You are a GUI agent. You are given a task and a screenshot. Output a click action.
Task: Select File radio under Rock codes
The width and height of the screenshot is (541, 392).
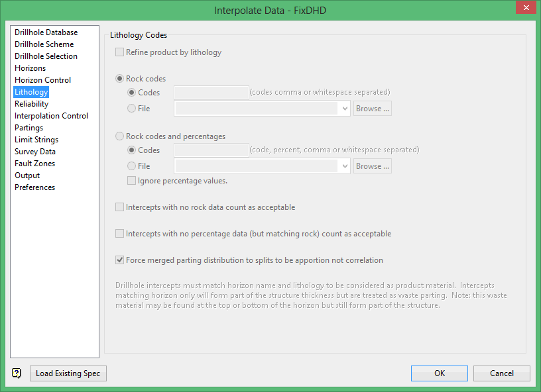[132, 109]
